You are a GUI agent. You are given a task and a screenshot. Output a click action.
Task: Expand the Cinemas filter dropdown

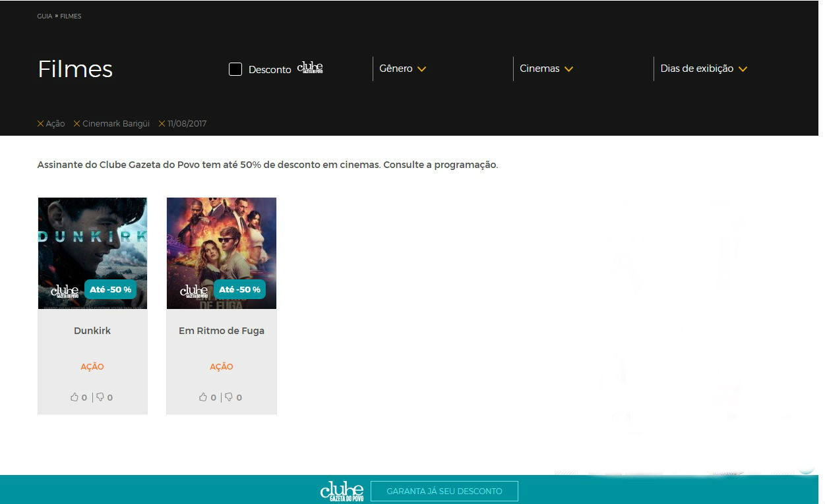[x=546, y=69]
